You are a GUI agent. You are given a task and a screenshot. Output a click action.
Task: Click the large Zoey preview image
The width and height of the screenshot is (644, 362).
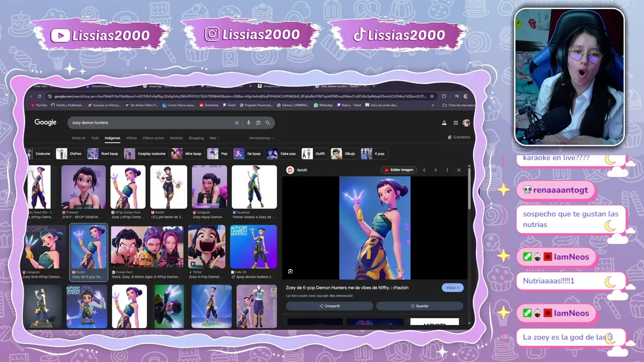click(375, 228)
